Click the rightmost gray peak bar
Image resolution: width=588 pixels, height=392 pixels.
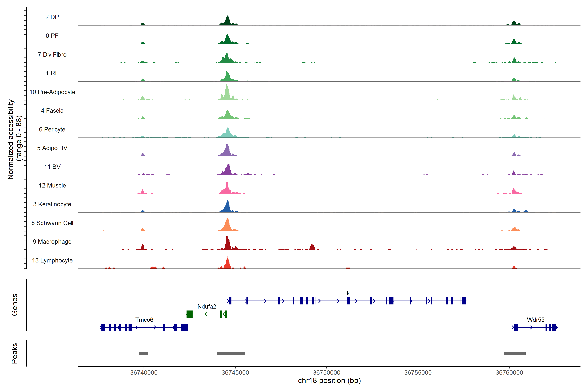515,353
